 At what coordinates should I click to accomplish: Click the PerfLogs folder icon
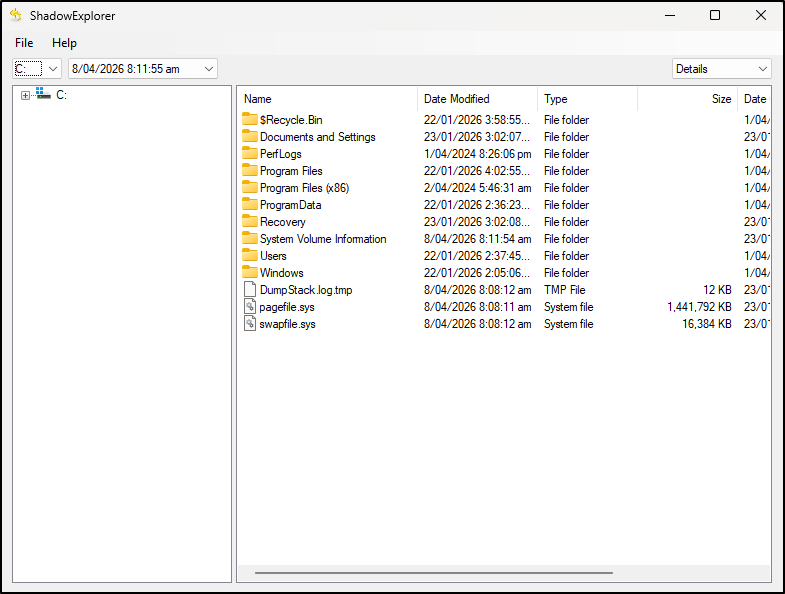(250, 153)
